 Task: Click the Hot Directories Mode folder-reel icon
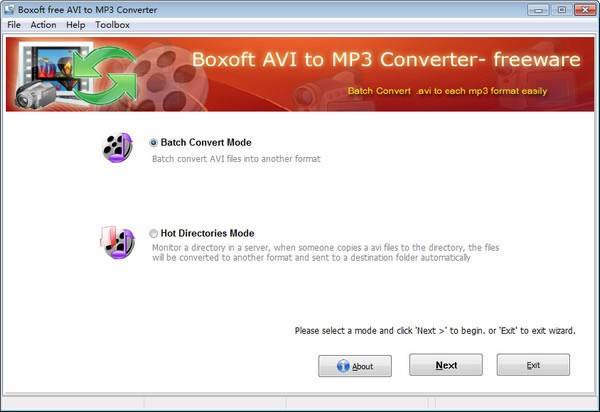click(x=117, y=243)
